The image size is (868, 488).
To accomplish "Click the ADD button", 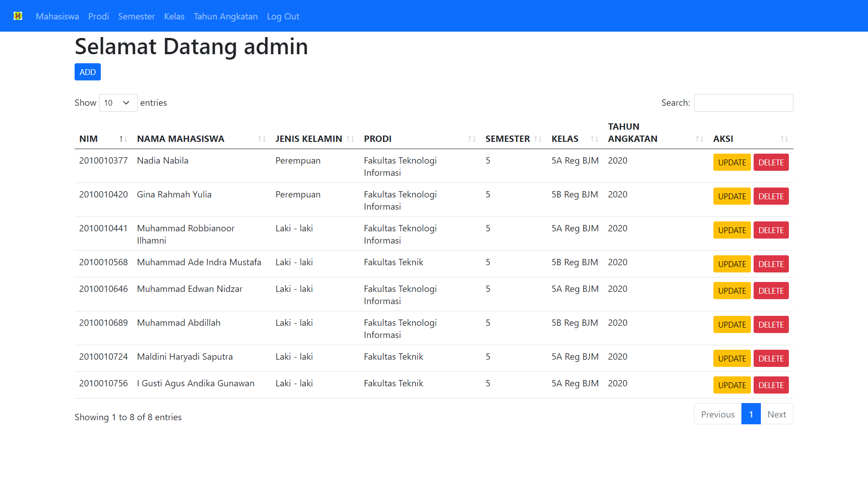I will [87, 71].
